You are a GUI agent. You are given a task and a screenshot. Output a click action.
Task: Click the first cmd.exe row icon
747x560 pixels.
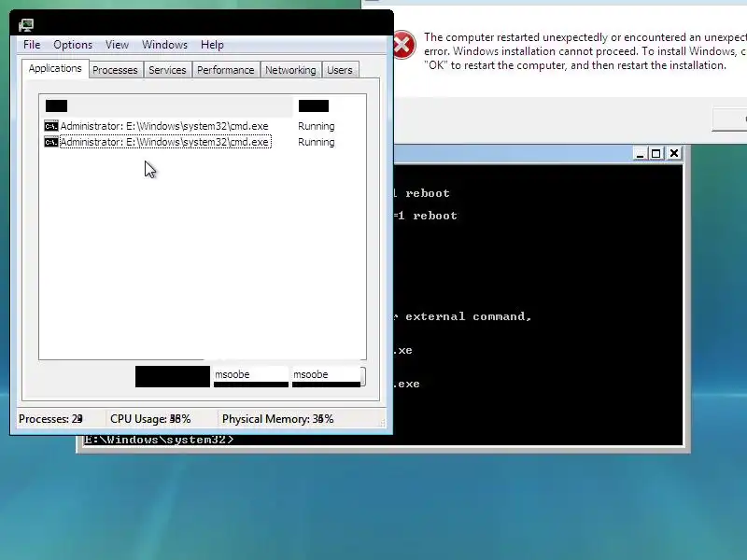[x=51, y=126]
